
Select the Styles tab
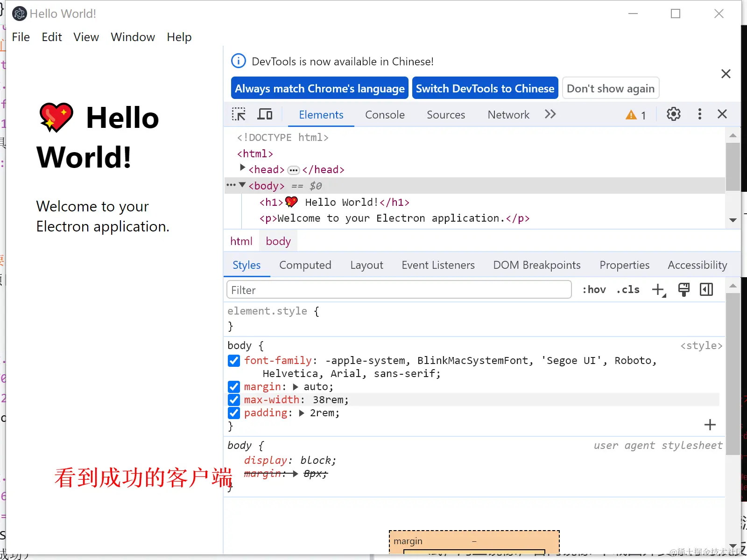tap(247, 265)
